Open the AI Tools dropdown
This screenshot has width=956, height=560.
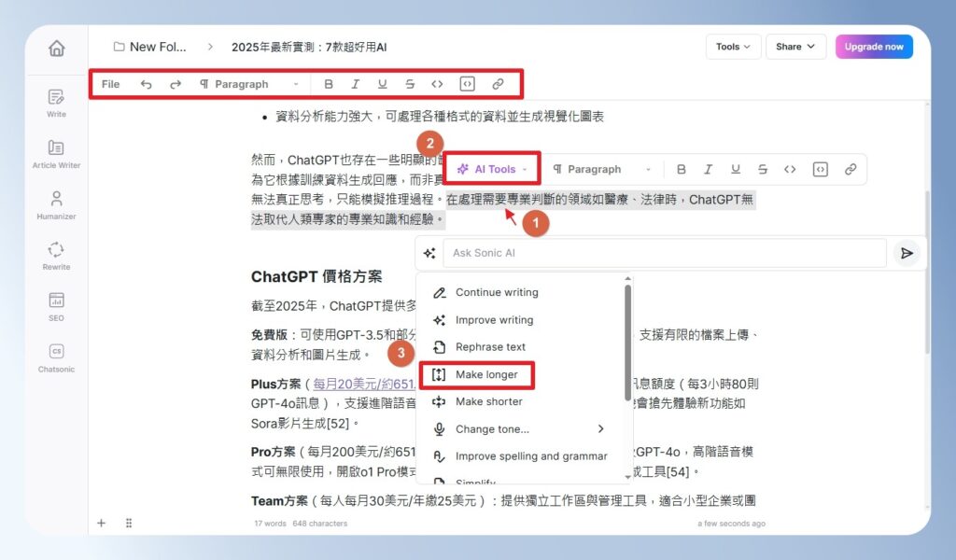pos(491,169)
